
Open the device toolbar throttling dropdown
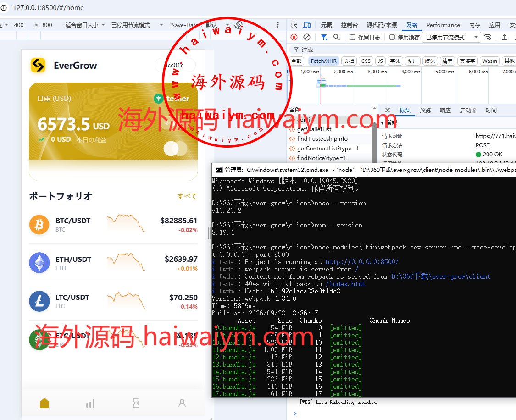tap(137, 25)
